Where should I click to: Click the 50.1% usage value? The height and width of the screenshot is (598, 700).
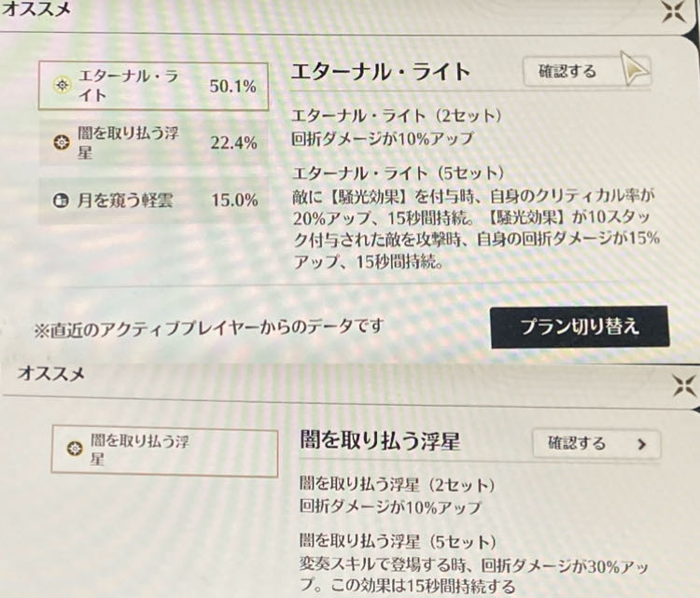click(234, 87)
